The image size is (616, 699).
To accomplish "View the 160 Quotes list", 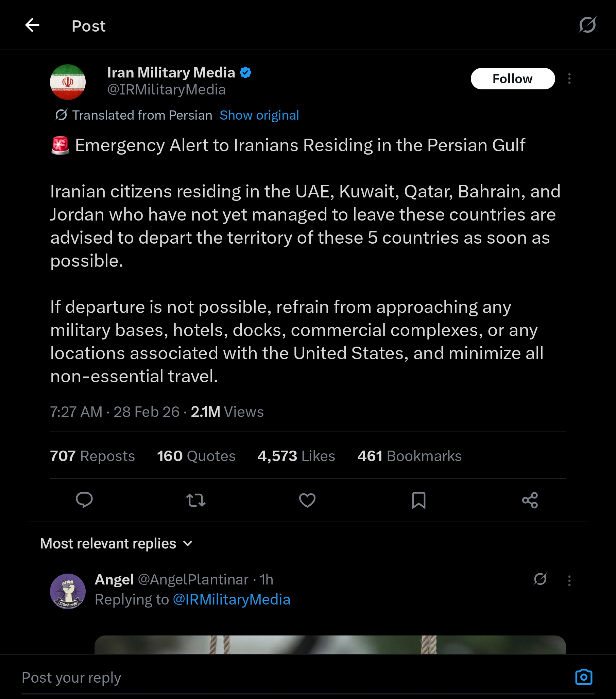I will 196,456.
